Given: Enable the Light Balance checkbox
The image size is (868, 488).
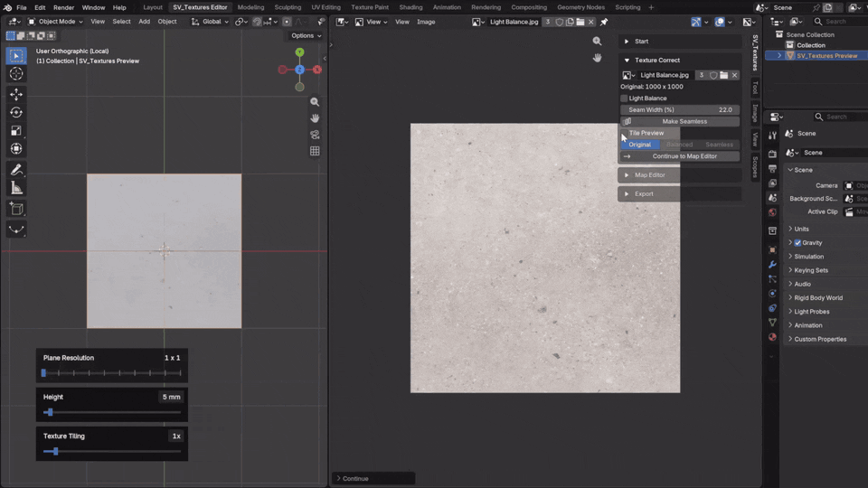Looking at the screenshot, I should coord(624,99).
